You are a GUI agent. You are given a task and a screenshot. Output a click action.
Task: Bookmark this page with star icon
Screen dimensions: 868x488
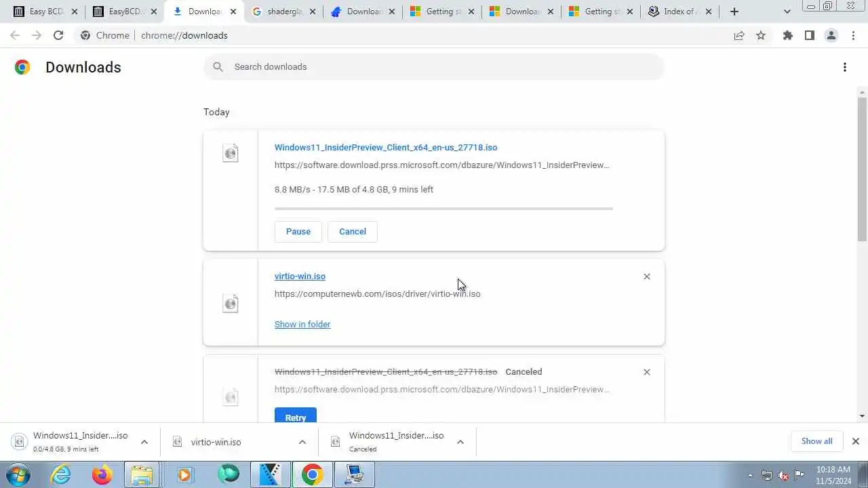(761, 35)
